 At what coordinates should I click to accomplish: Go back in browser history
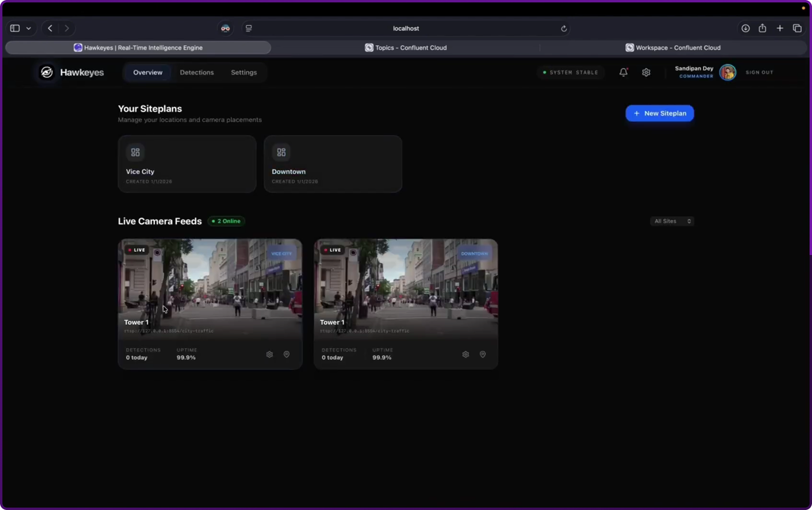tap(50, 28)
